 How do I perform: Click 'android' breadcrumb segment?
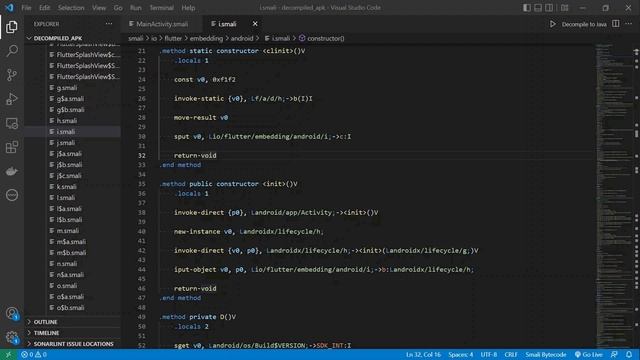[242, 38]
